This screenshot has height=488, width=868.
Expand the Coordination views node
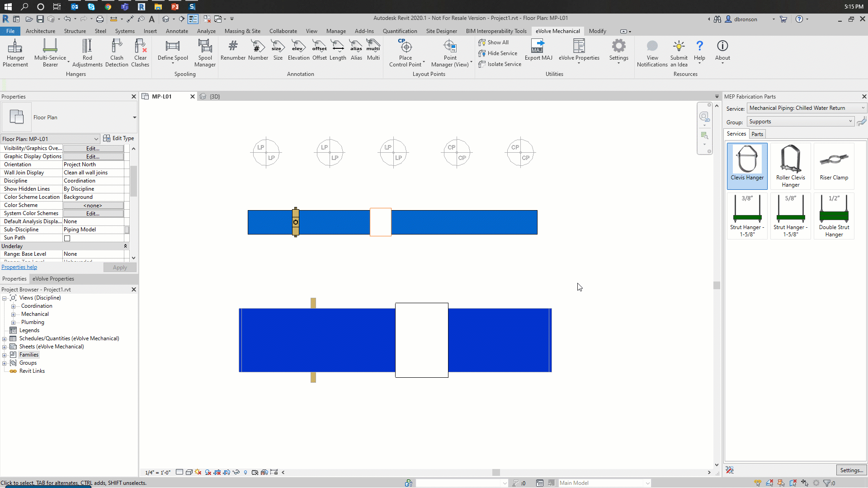(x=13, y=306)
